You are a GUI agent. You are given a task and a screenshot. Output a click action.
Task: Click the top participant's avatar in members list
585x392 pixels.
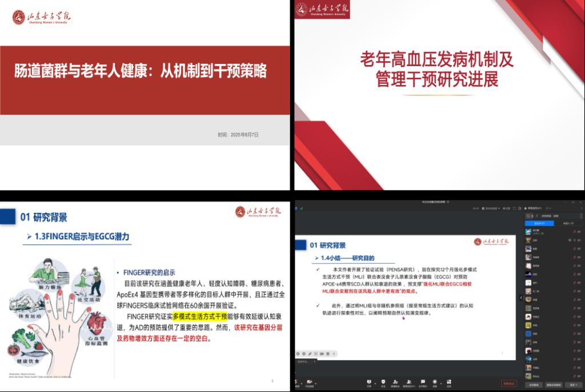[528, 232]
